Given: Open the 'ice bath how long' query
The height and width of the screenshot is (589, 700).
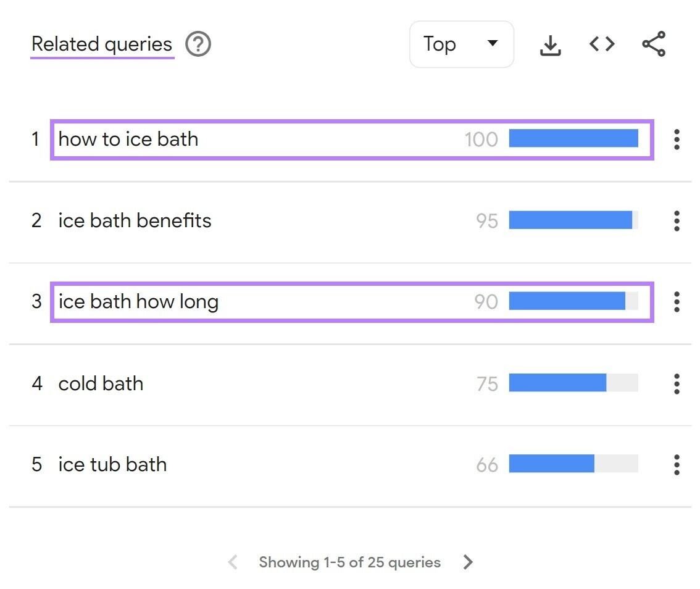Looking at the screenshot, I should coord(138,301).
